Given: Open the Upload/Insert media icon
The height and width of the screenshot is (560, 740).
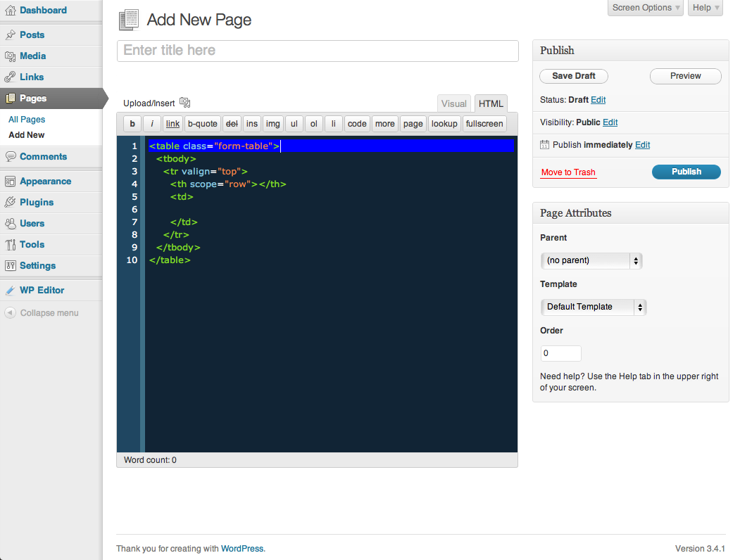Looking at the screenshot, I should click(x=184, y=102).
